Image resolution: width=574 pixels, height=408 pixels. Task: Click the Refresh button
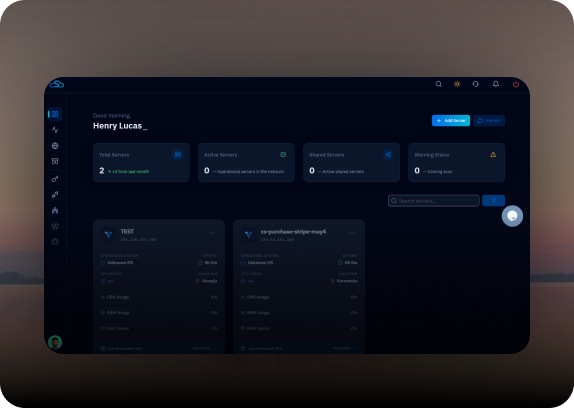coord(489,120)
